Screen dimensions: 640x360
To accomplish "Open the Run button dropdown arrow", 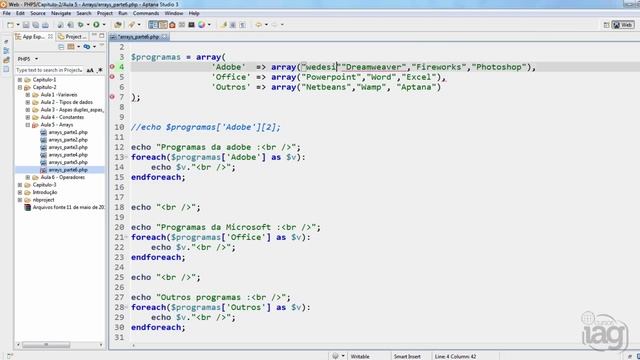I will (104, 25).
